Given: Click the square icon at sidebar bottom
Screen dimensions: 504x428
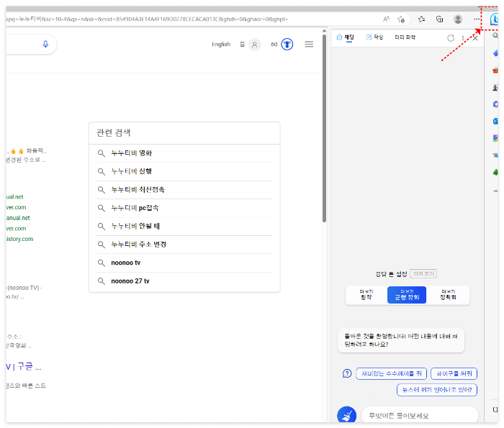Looking at the screenshot, I should 495,409.
